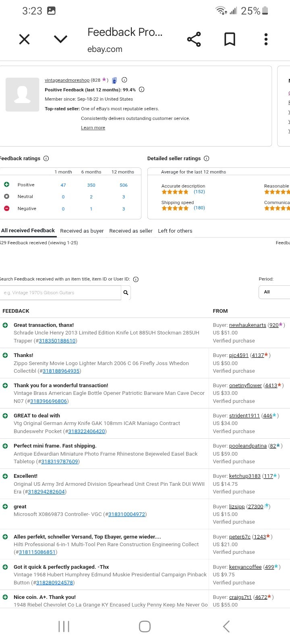Open buyer ketchup3183 profile
Screen dimensions: 290x644
pos(245,476)
